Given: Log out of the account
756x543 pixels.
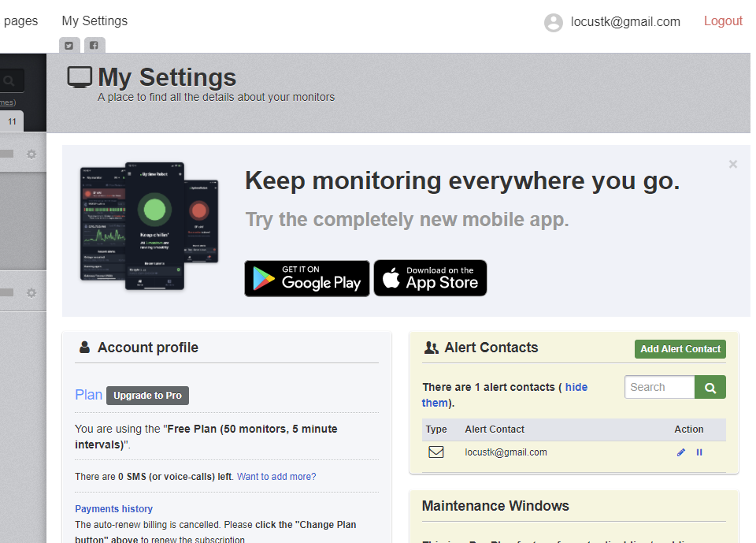Looking at the screenshot, I should tap(723, 20).
